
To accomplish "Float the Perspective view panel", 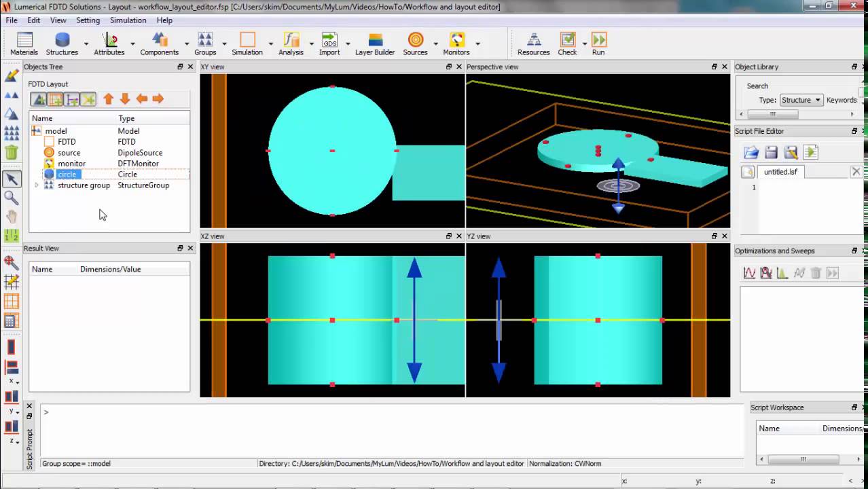I will [714, 67].
